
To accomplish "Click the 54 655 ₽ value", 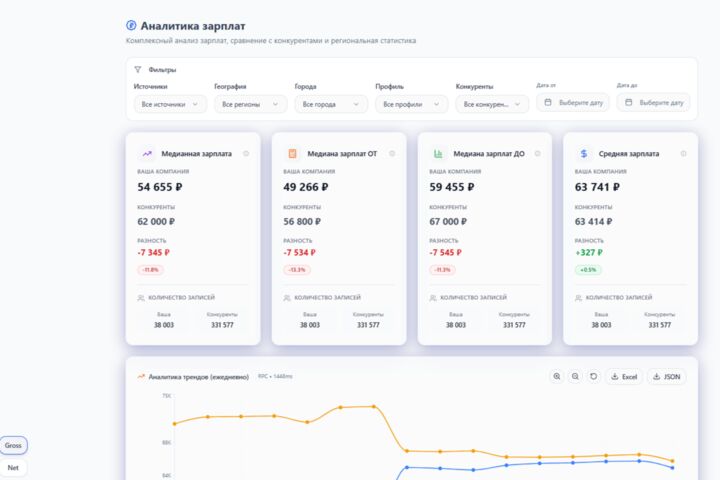I will pyautogui.click(x=160, y=187).
